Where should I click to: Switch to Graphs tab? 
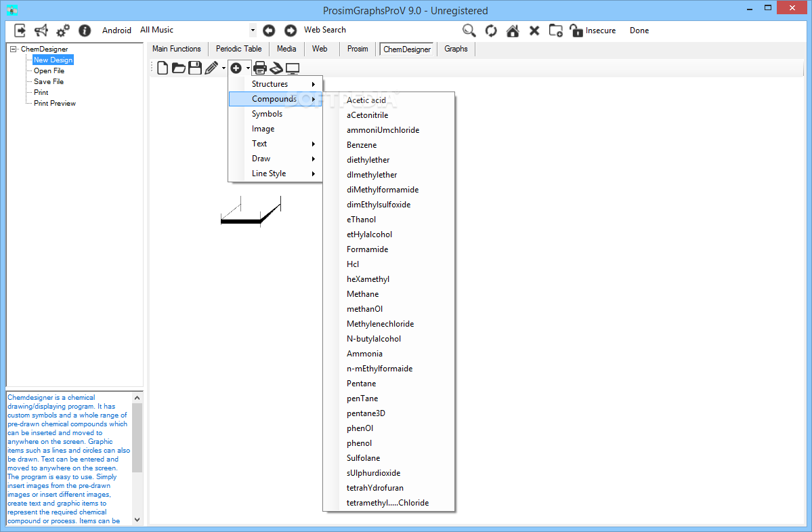pyautogui.click(x=456, y=49)
